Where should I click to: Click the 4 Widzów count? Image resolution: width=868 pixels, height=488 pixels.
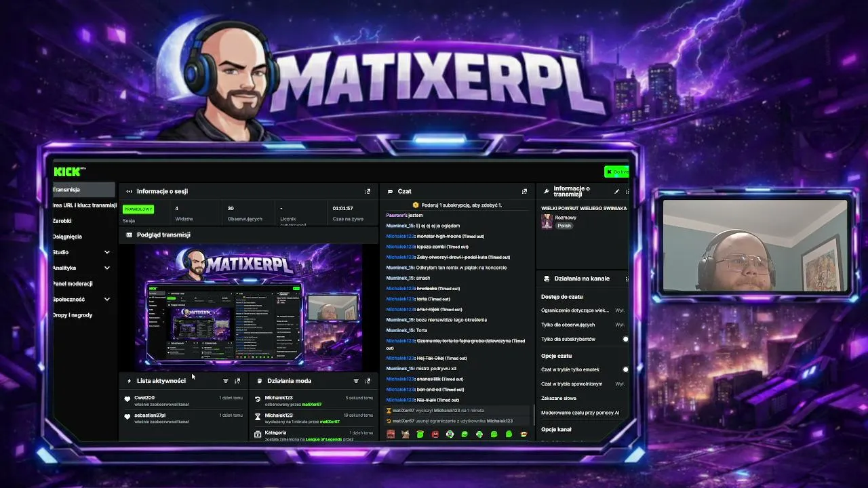click(177, 208)
